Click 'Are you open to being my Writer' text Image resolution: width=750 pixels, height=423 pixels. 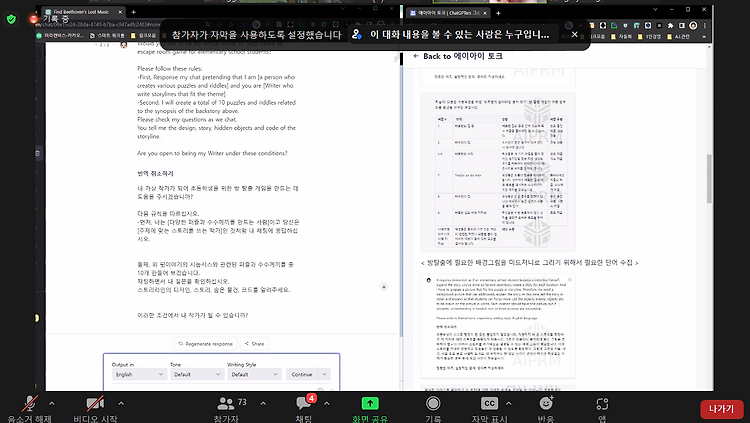click(x=212, y=153)
